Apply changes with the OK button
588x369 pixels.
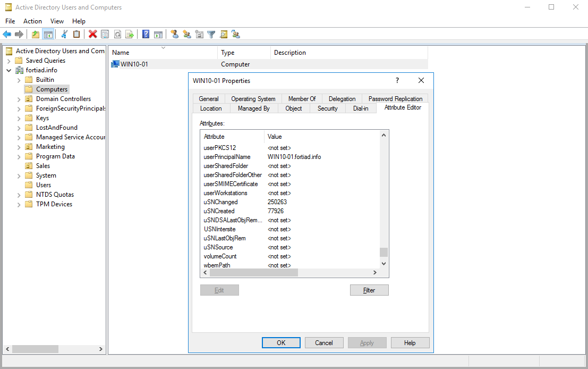pos(281,342)
